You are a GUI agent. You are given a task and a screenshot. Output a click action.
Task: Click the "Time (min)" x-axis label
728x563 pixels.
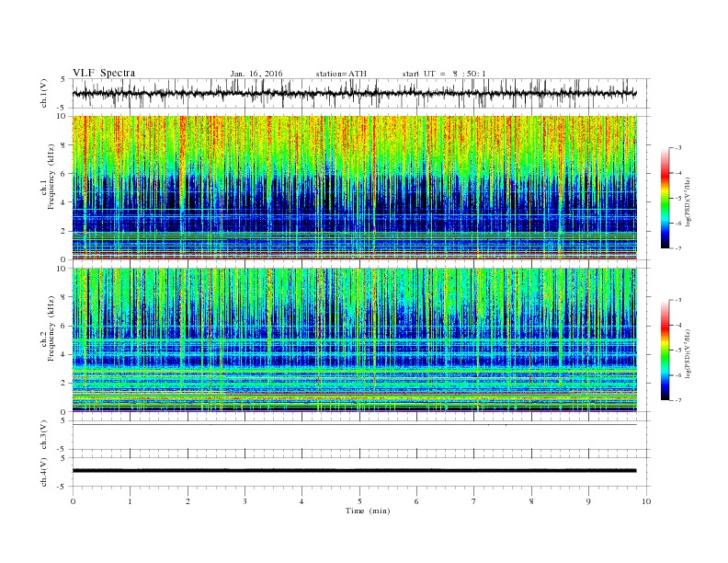click(368, 511)
